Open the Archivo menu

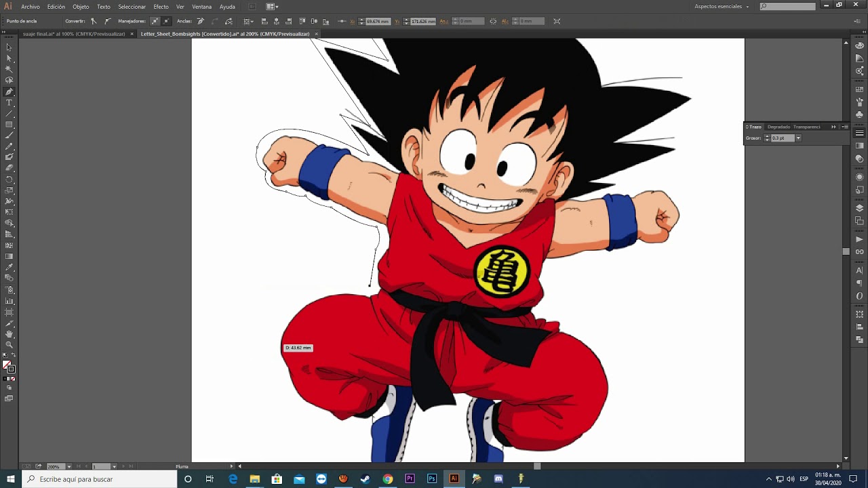[31, 6]
